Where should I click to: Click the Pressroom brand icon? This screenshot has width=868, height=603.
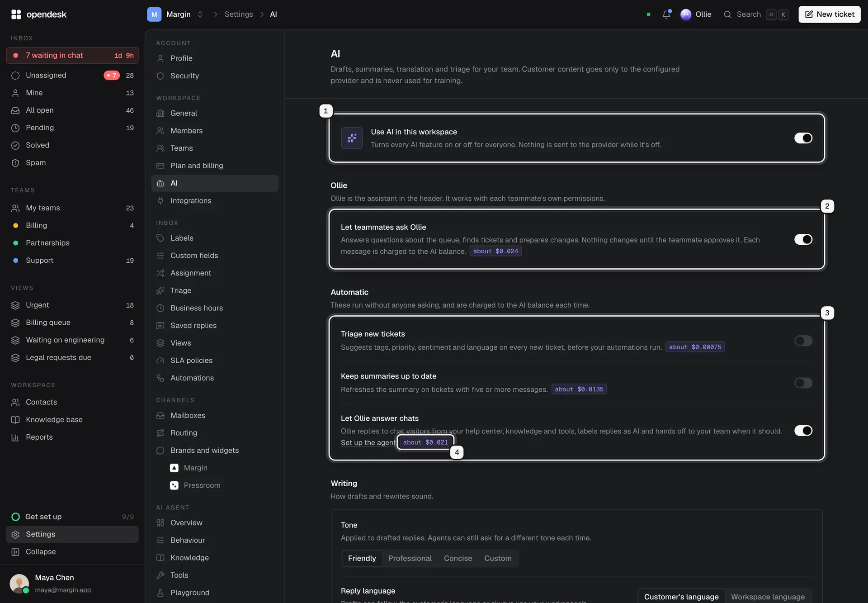pyautogui.click(x=174, y=485)
